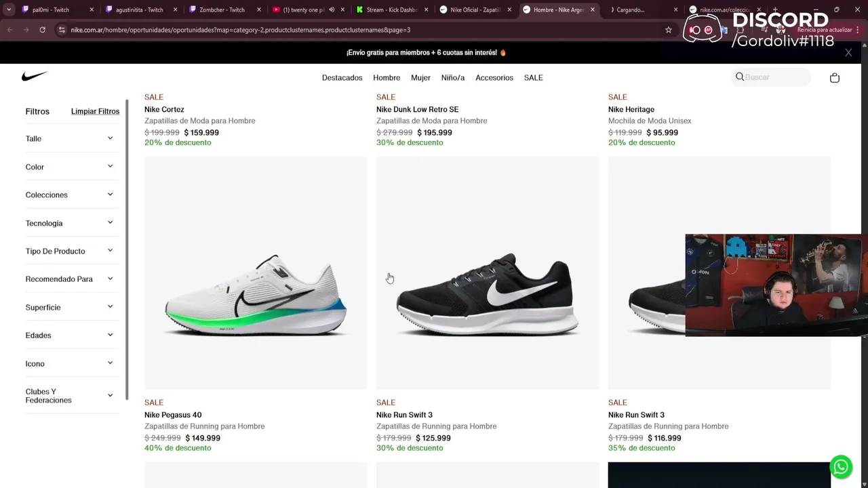Open the SALE menu item
This screenshot has width=868, height=488.
pyautogui.click(x=533, y=77)
